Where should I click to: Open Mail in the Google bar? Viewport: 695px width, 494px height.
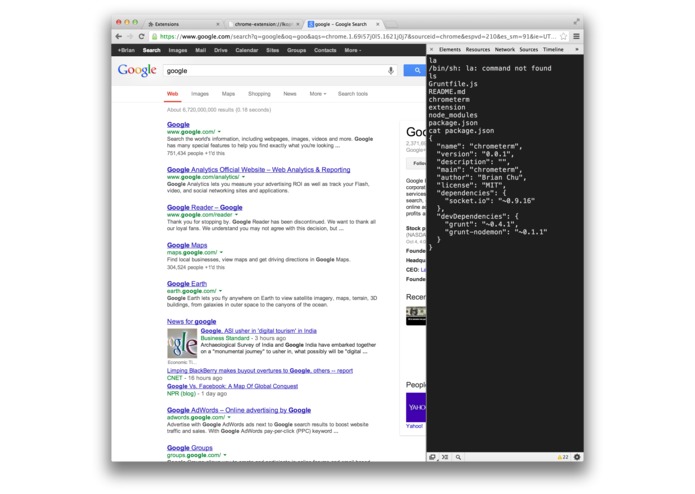pyautogui.click(x=200, y=50)
